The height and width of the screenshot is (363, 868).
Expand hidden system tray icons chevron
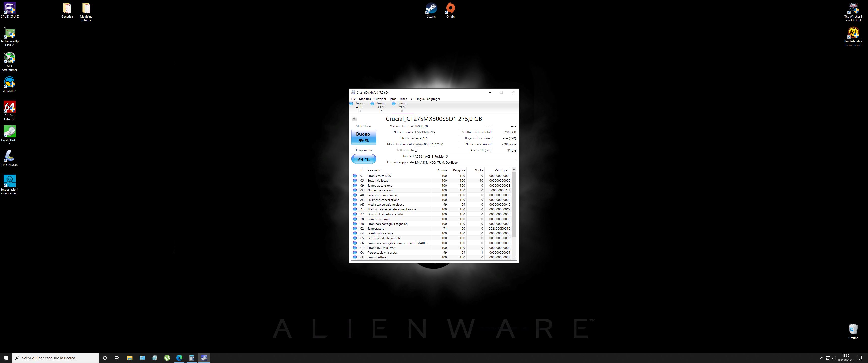click(822, 358)
